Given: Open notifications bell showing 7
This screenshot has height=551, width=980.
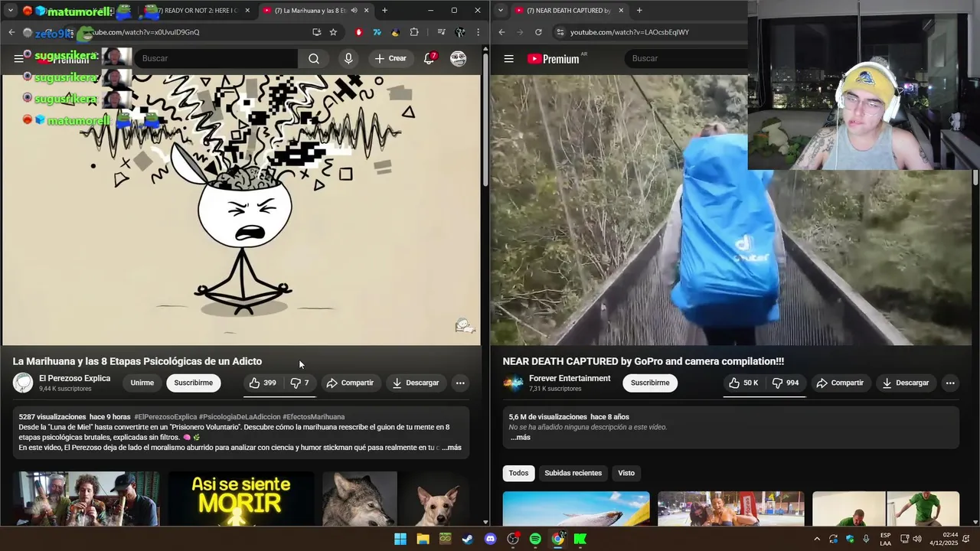Looking at the screenshot, I should coord(430,58).
